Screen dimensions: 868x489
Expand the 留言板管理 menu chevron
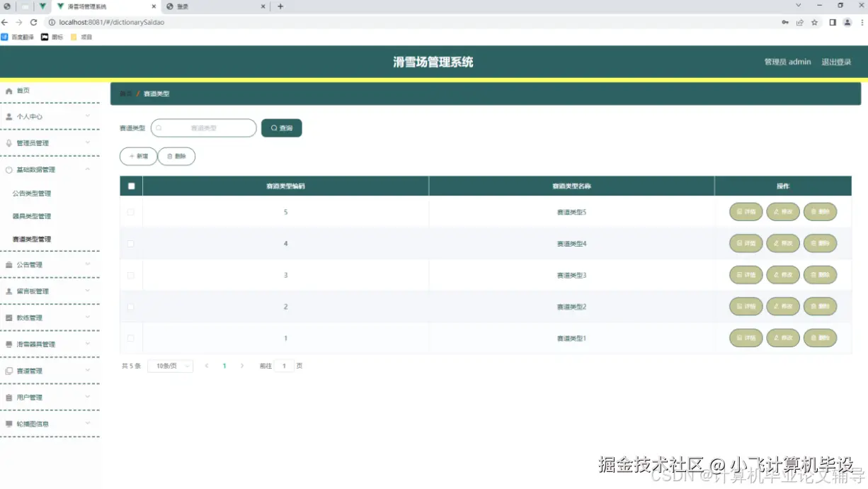click(88, 291)
